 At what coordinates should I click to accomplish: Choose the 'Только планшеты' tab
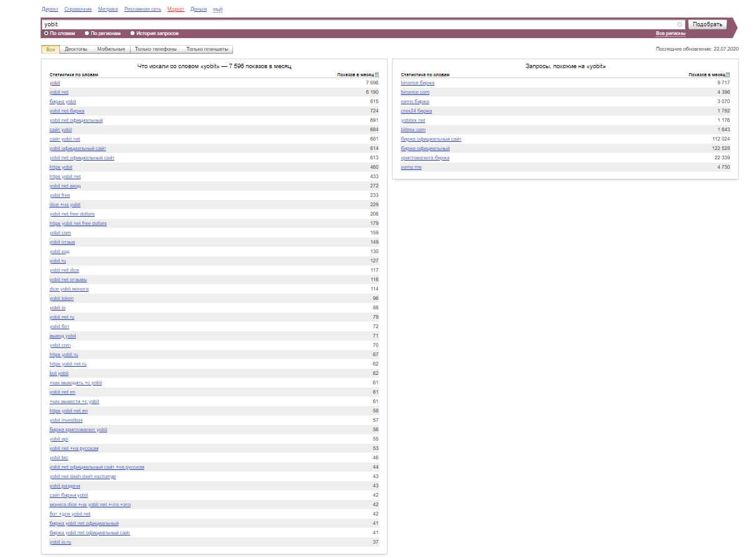click(x=207, y=49)
